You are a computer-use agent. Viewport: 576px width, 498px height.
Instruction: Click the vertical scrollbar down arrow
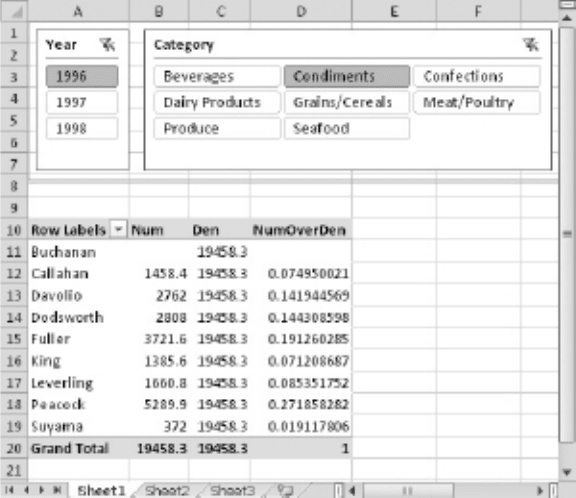coord(567,472)
